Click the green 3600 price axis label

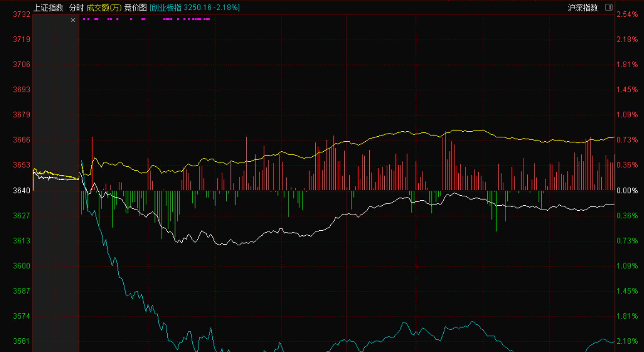pyautogui.click(x=22, y=266)
